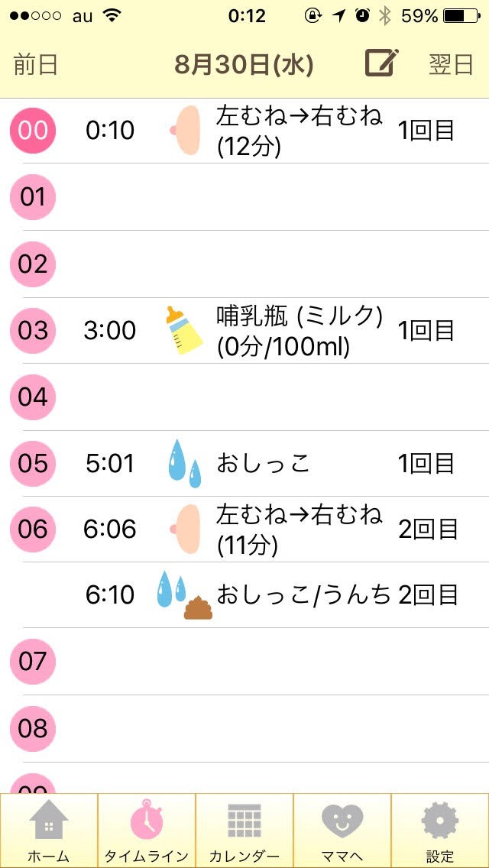
Task: Tap the date title 8月30日(水)
Action: (x=244, y=65)
